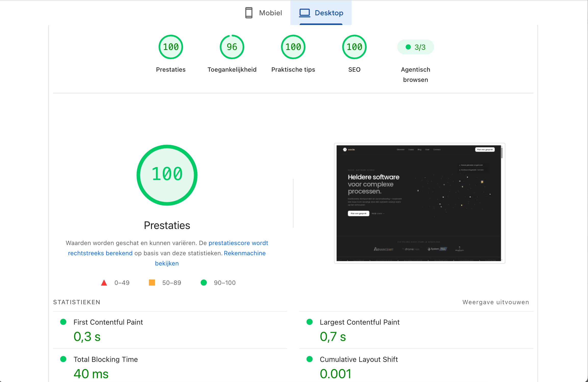Click the Prestaties 100 score gauge
Image resolution: width=588 pixels, height=382 pixels.
[171, 47]
